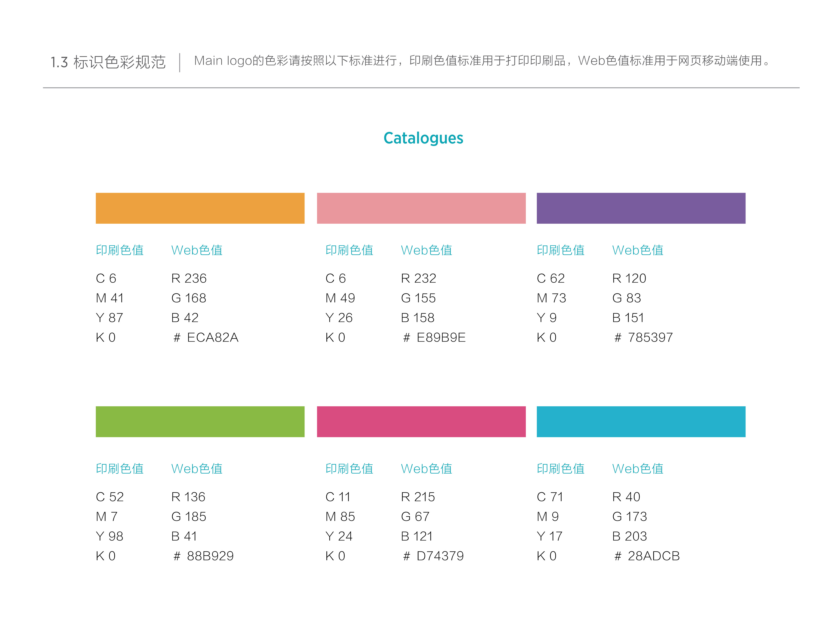Click 印刷色值 label under pink swatch
The width and height of the screenshot is (840, 630).
[x=349, y=250]
